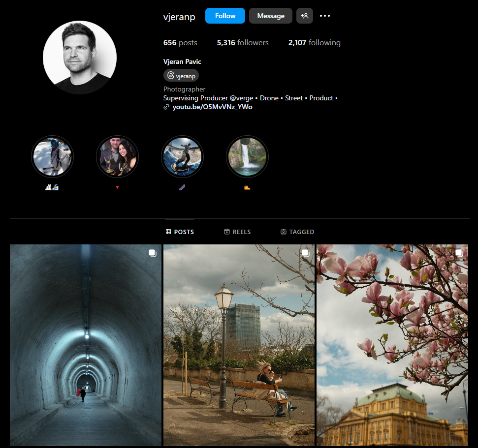Click the skateboard emoji highlight label

click(x=182, y=187)
